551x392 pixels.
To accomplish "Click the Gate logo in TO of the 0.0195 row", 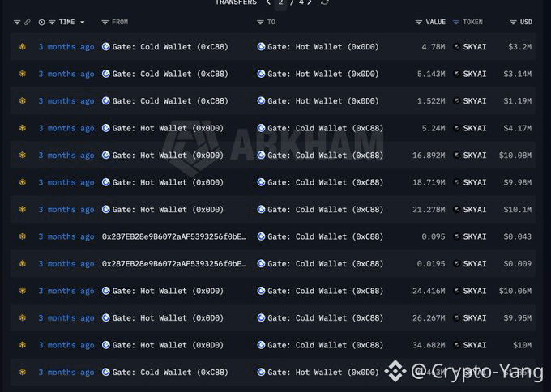I will (x=261, y=263).
